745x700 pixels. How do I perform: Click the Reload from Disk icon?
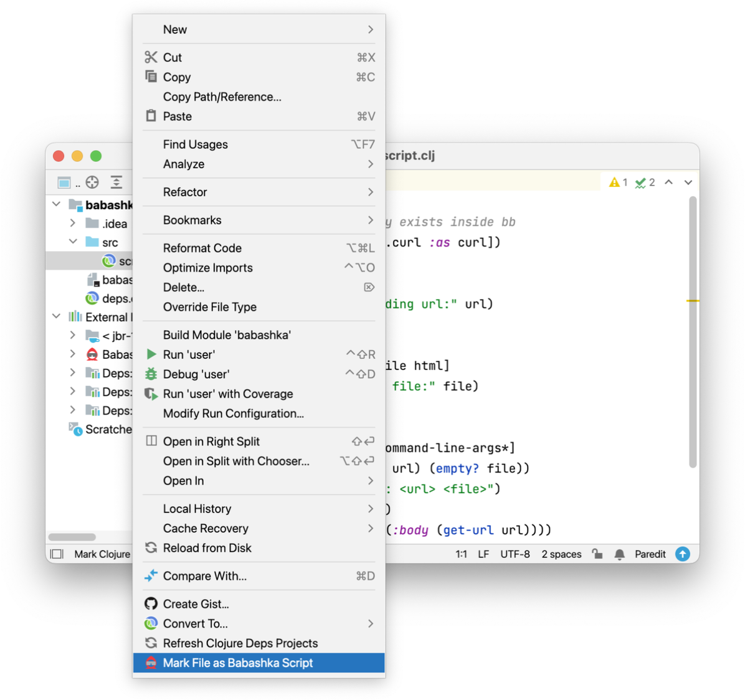point(151,547)
